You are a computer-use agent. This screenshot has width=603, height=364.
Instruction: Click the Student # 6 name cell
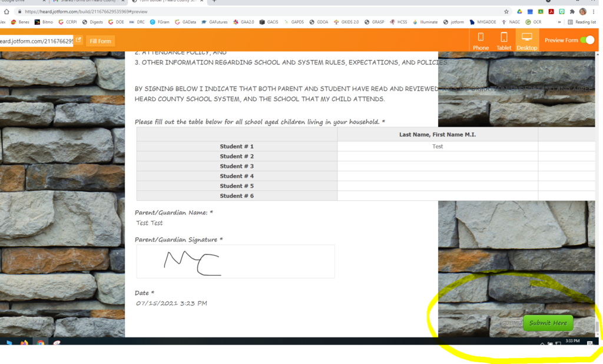click(438, 196)
